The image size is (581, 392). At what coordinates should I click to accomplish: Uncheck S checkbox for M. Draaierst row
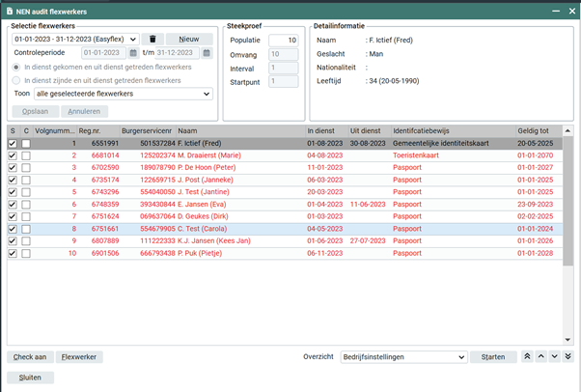point(12,154)
